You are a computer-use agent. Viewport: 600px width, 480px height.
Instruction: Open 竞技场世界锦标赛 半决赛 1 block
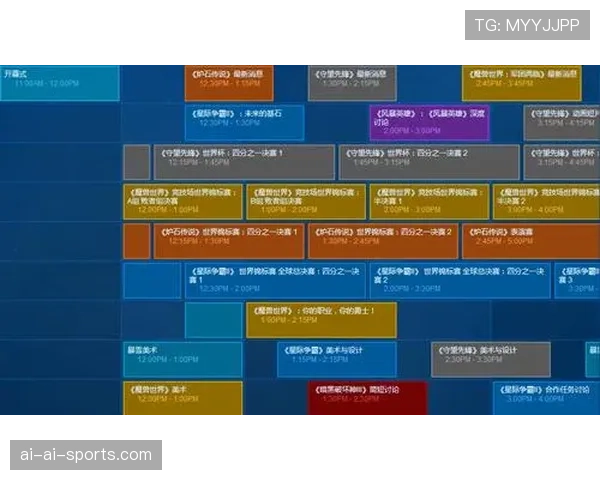[429, 202]
